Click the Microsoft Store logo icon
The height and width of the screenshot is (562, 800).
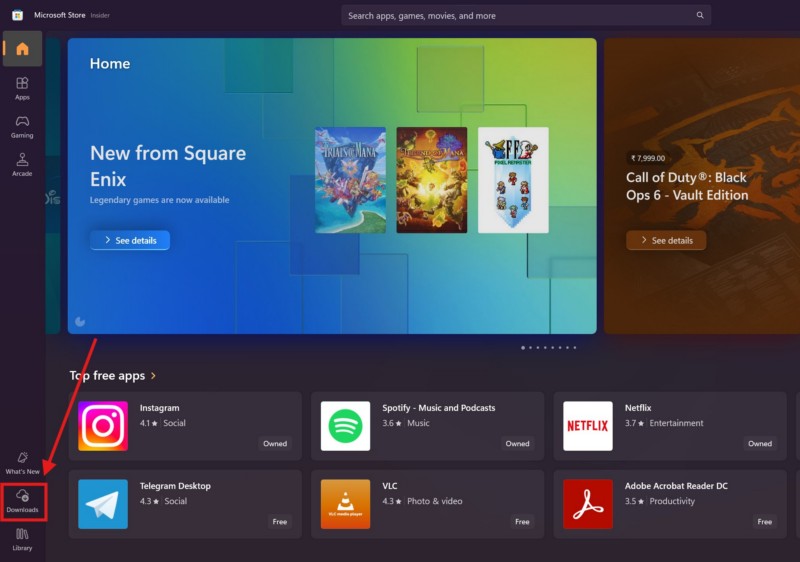coord(17,15)
